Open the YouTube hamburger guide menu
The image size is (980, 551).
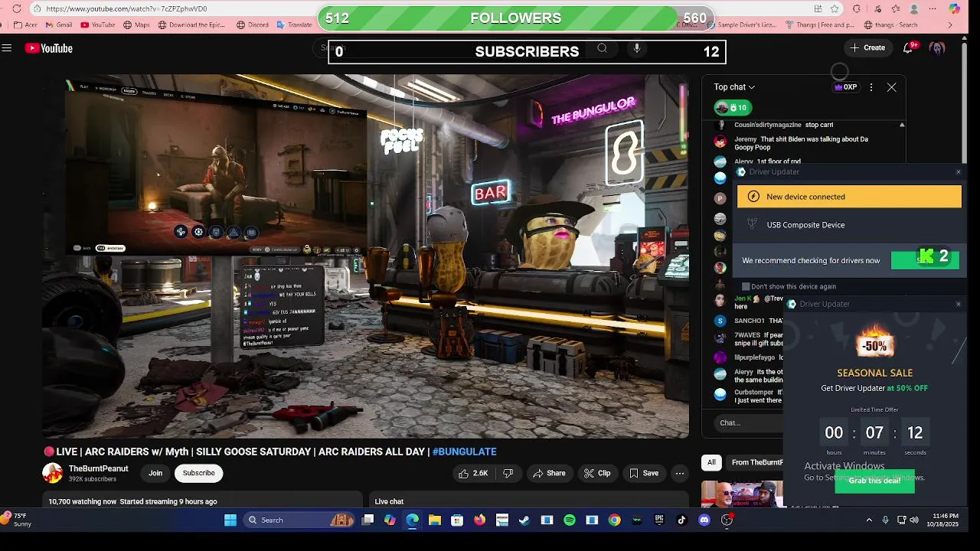(7, 48)
